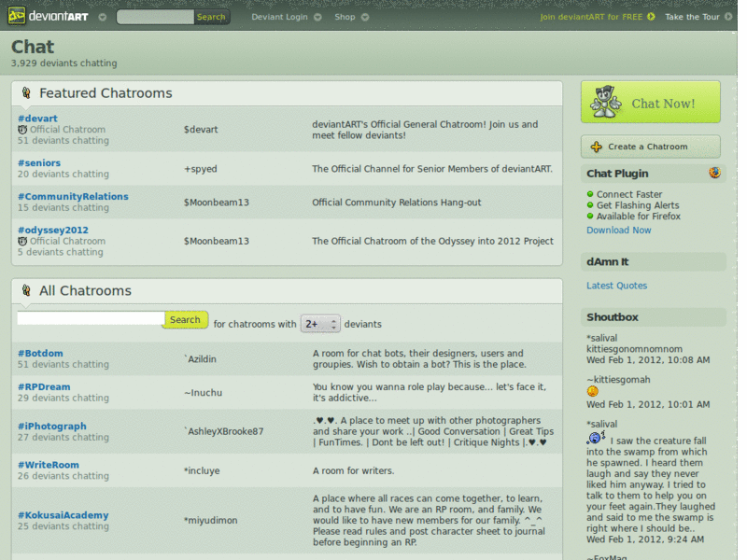The width and height of the screenshot is (747, 560).
Task: Focus the All Chatrooms search field
Action: 91,318
